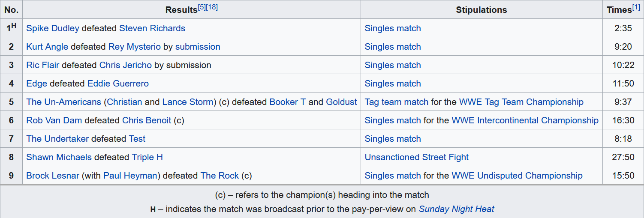Open the Ric Flair link

(x=43, y=65)
